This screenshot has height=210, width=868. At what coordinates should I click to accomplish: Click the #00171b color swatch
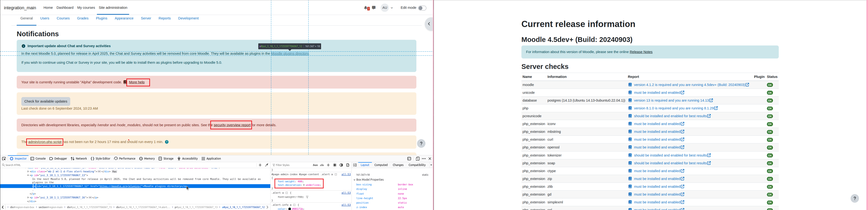290,209
